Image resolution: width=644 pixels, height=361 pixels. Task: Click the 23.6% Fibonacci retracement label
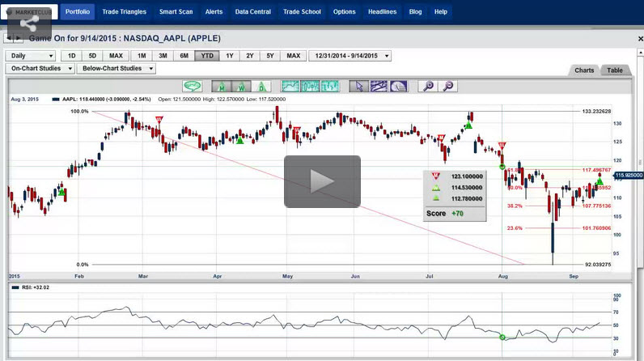tap(515, 228)
